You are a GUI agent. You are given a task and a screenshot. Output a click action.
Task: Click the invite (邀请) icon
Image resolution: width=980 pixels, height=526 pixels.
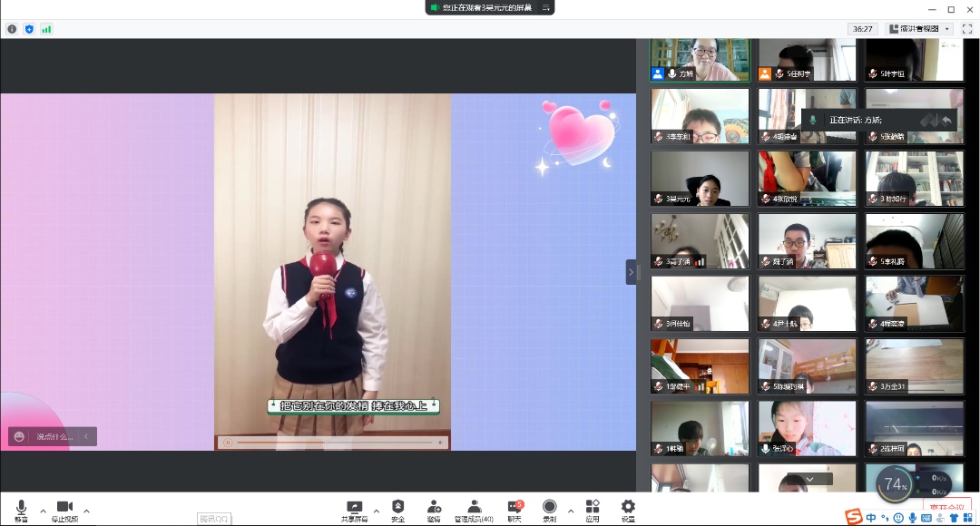pyautogui.click(x=434, y=508)
